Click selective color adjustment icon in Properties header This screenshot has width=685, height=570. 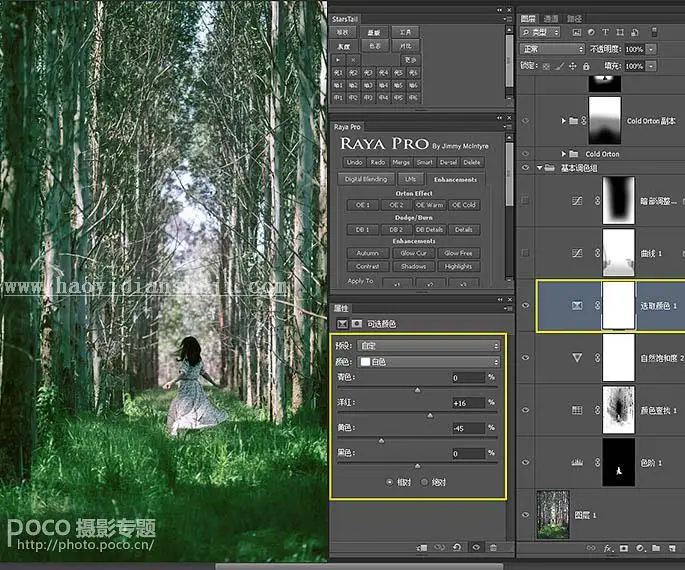pos(342,324)
